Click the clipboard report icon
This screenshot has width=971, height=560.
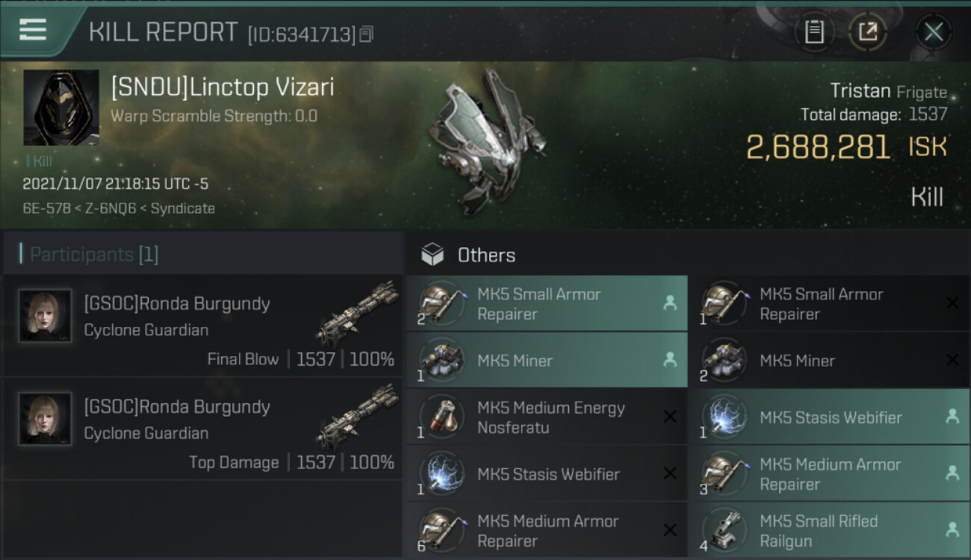[814, 32]
